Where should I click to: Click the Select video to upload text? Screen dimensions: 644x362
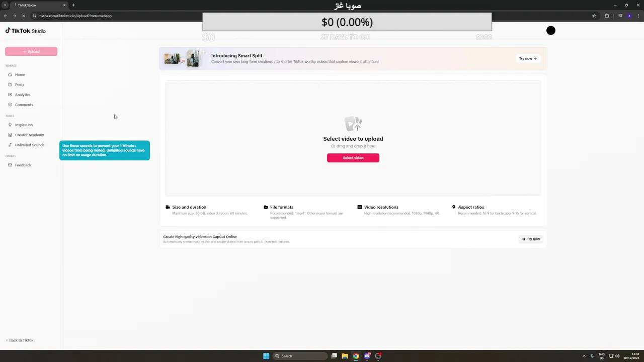click(x=353, y=139)
